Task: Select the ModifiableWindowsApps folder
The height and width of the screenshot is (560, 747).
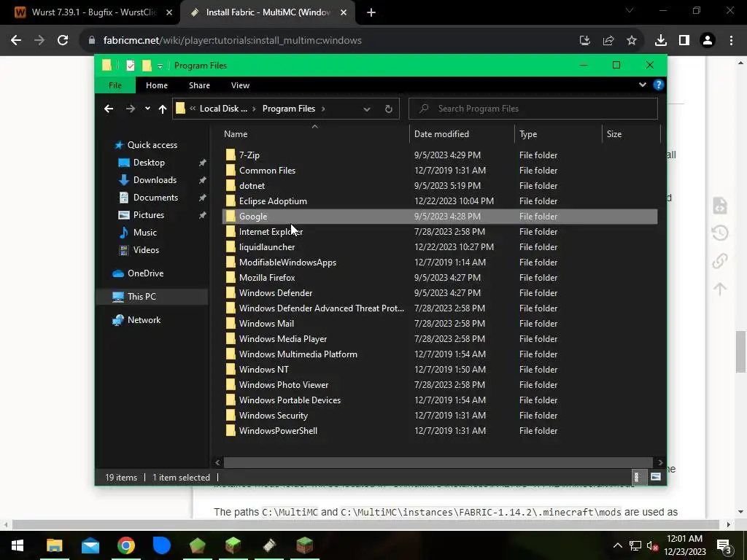Action: (x=287, y=262)
